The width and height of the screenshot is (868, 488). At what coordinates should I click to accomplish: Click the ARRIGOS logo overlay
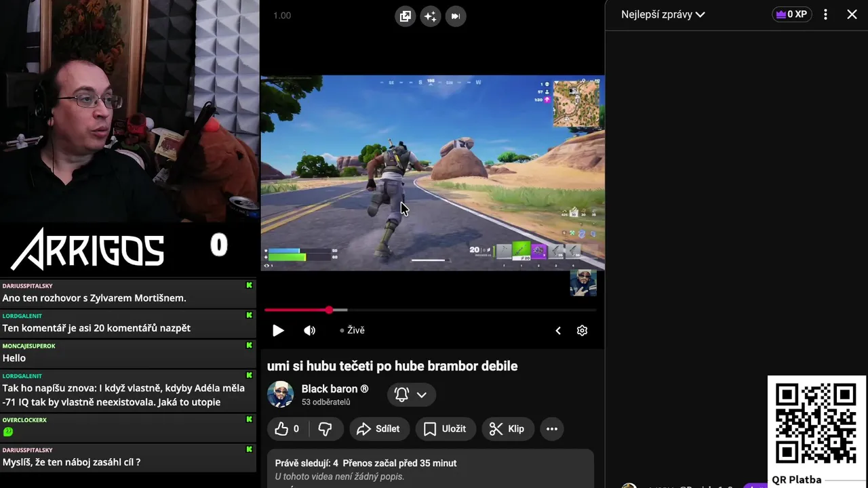[x=87, y=249]
